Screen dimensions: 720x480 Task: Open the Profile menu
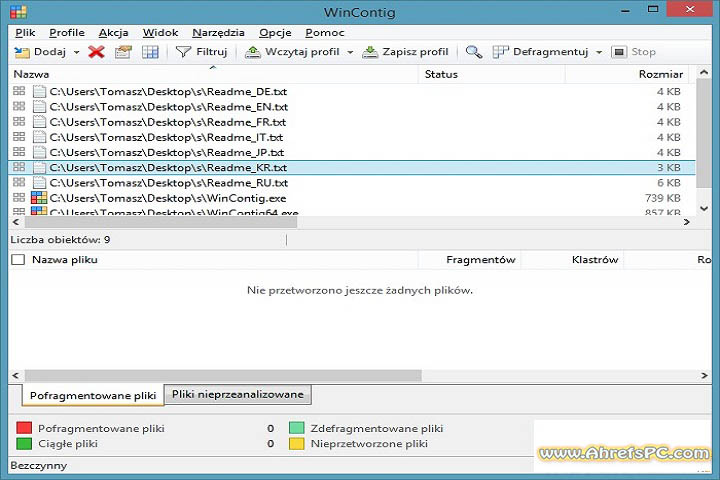[67, 33]
